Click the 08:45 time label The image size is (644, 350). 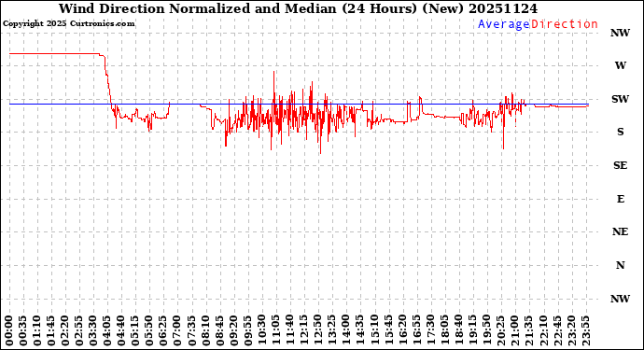[x=219, y=331]
